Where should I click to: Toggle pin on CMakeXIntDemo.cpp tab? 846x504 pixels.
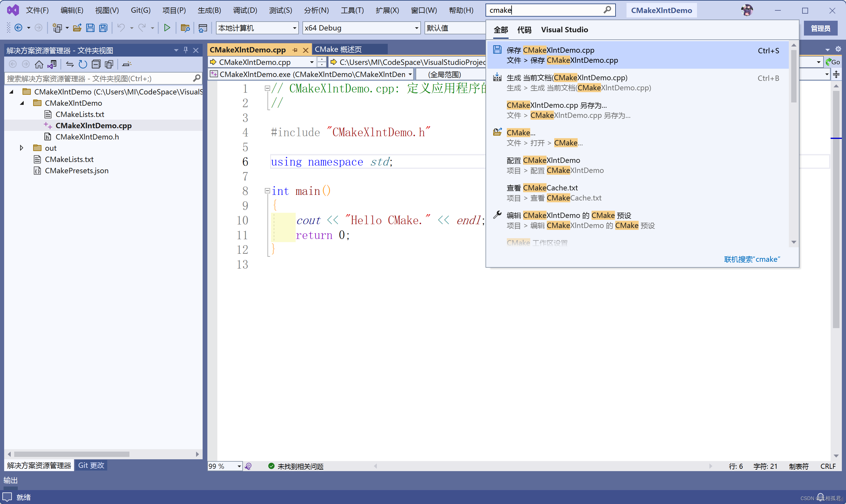pyautogui.click(x=295, y=50)
